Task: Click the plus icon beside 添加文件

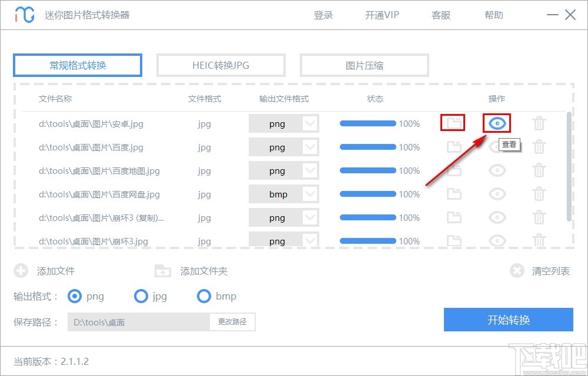Action: [22, 271]
